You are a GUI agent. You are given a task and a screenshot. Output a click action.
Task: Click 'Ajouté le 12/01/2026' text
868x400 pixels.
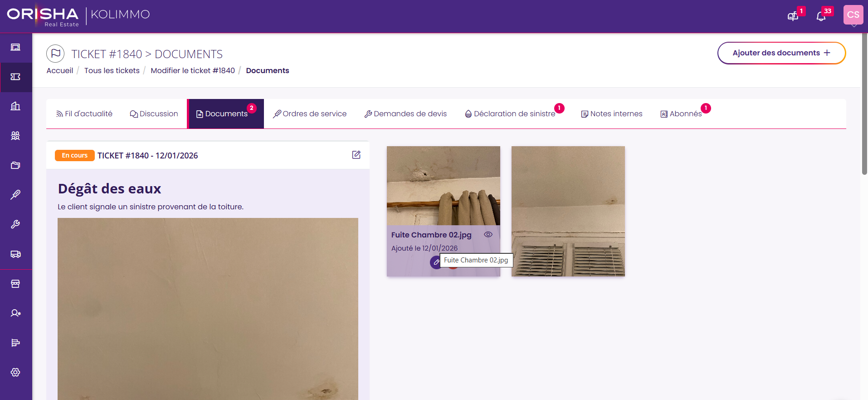coord(424,248)
